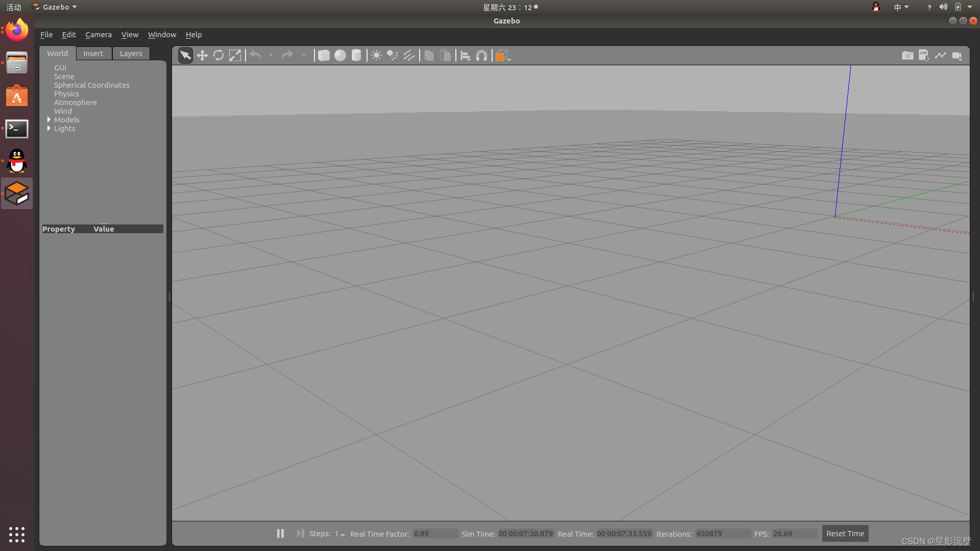980x551 pixels.
Task: Take a screenshot with camera icon
Action: click(908, 56)
